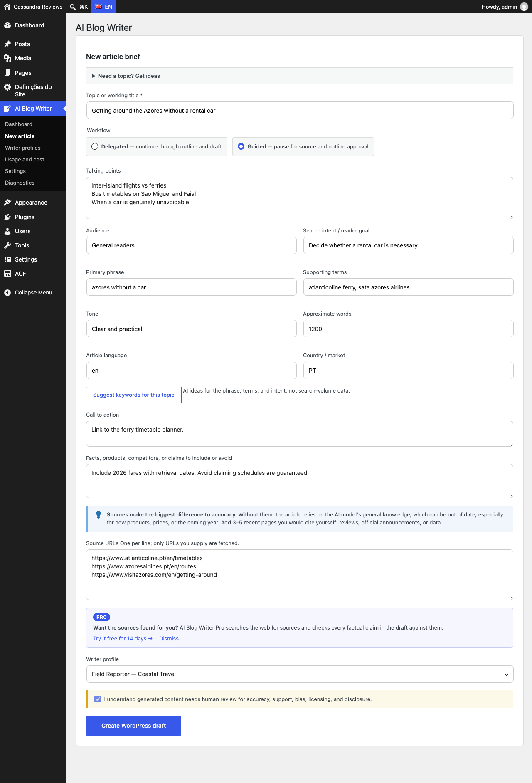This screenshot has height=783, width=532.
Task: Open Diagnostics submenu item
Action: (x=20, y=183)
